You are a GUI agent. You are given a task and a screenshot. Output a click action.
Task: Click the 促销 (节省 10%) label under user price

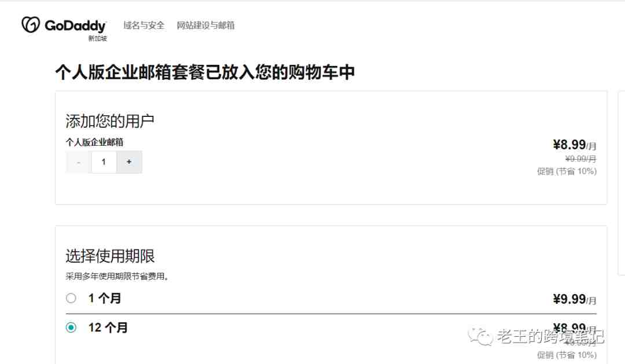[567, 171]
